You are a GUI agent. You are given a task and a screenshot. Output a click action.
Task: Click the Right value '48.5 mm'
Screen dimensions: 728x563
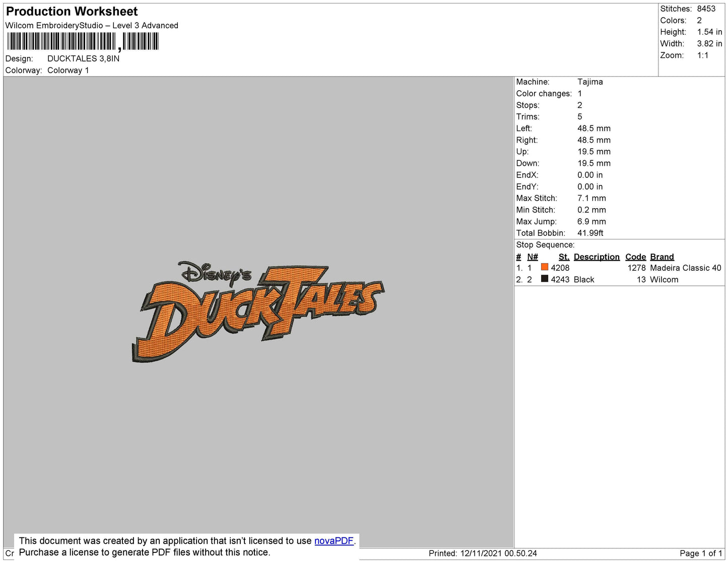594,140
